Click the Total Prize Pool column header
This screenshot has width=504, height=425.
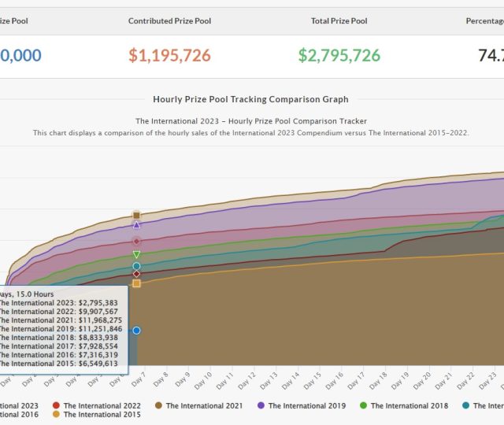(x=341, y=20)
